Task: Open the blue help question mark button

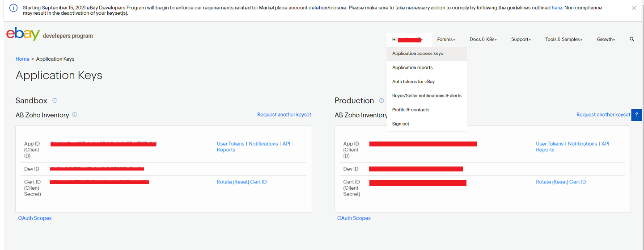Action: pos(636,115)
